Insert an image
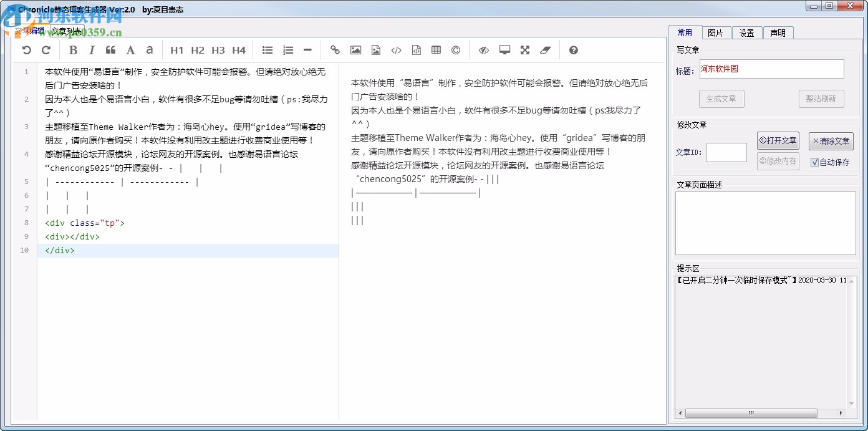Screen dimensions: 868x431 click(355, 50)
